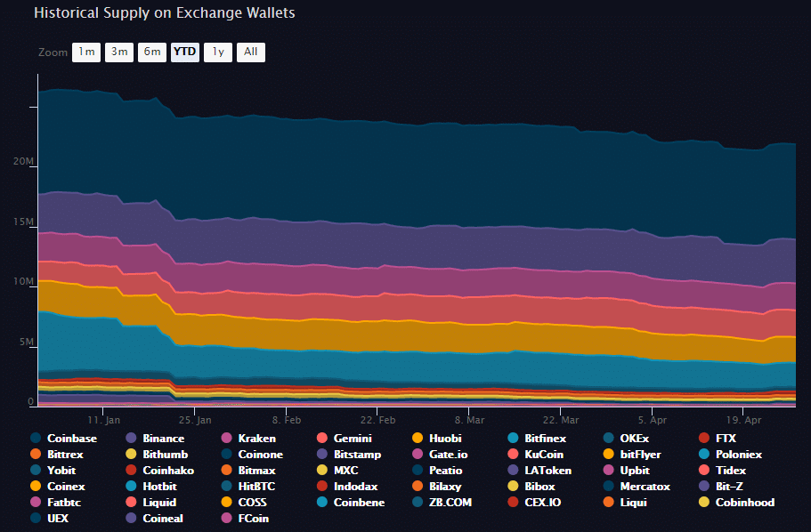Hide the Binance legend series
The image size is (811, 532).
163,438
